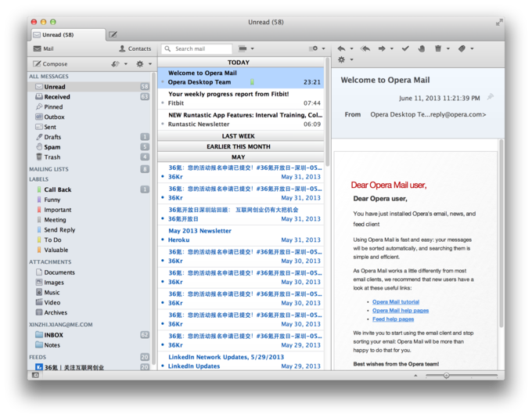532x418 pixels.
Task: Click the message list view mode icon
Action: coord(243,49)
